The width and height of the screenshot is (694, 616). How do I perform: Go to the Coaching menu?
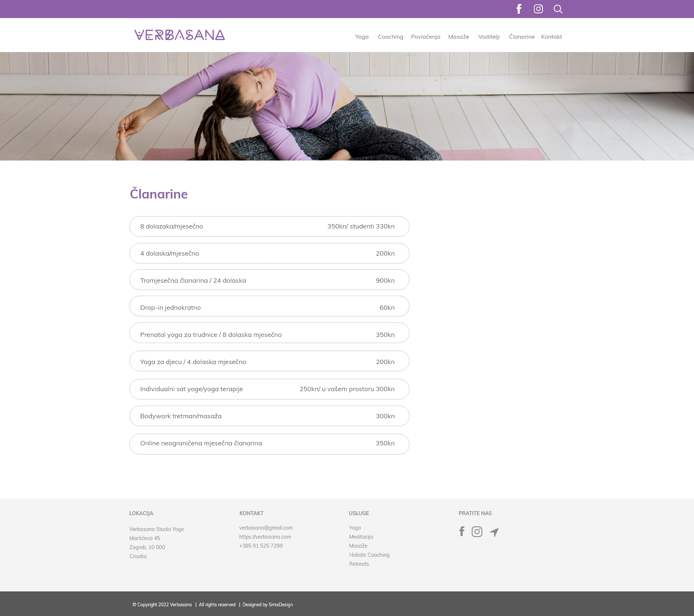click(x=390, y=37)
